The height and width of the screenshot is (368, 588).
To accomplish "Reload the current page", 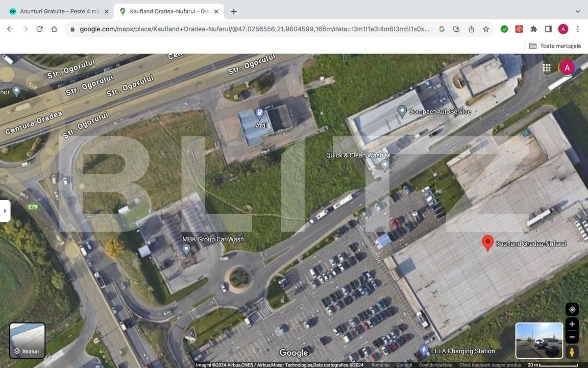I will pyautogui.click(x=39, y=29).
